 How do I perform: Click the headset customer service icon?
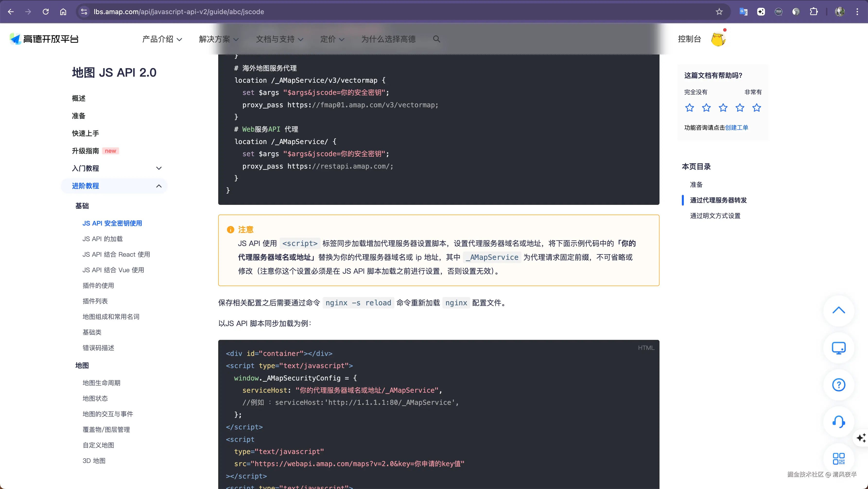pyautogui.click(x=838, y=422)
